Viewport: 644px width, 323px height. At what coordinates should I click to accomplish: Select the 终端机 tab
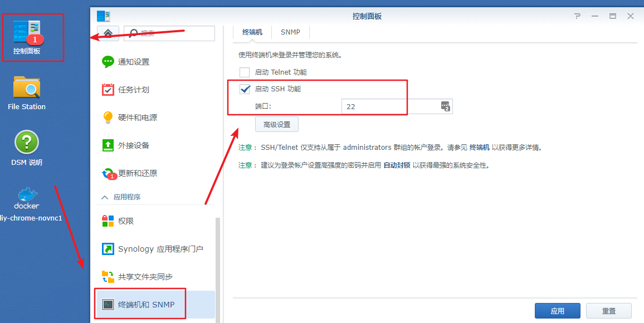[x=252, y=32]
